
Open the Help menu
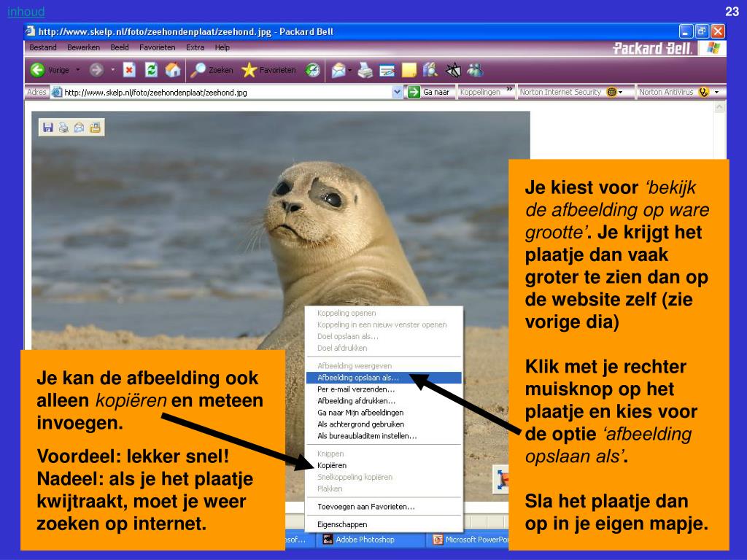click(222, 47)
